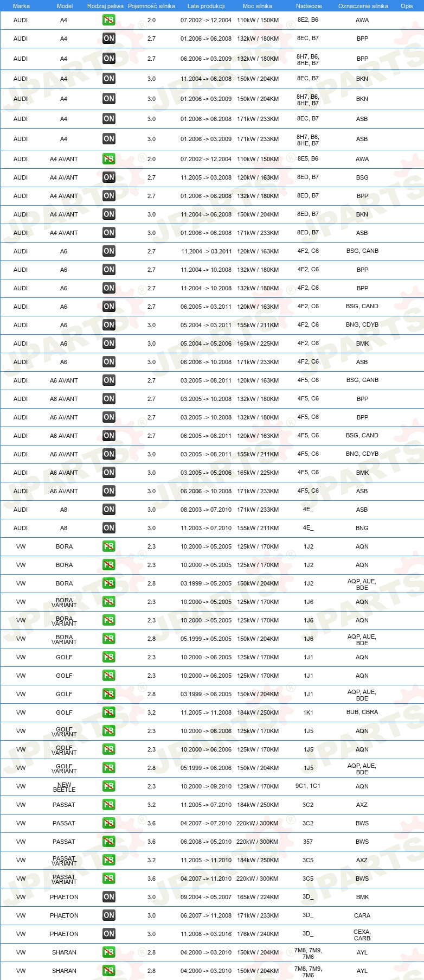Click the date range '11.2003 -> 07.2010'
The image size is (424, 980).
point(206,528)
